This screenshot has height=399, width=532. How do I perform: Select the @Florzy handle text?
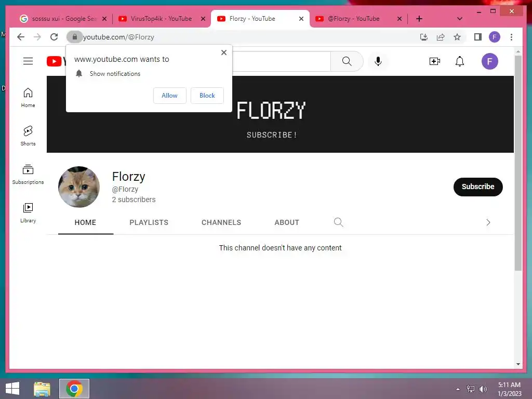[125, 189]
